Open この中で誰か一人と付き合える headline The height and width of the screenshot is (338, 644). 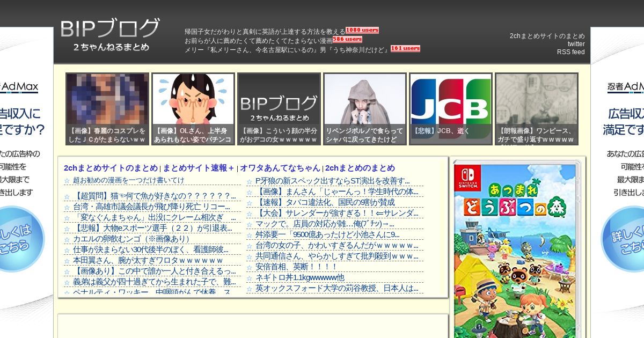click(155, 271)
